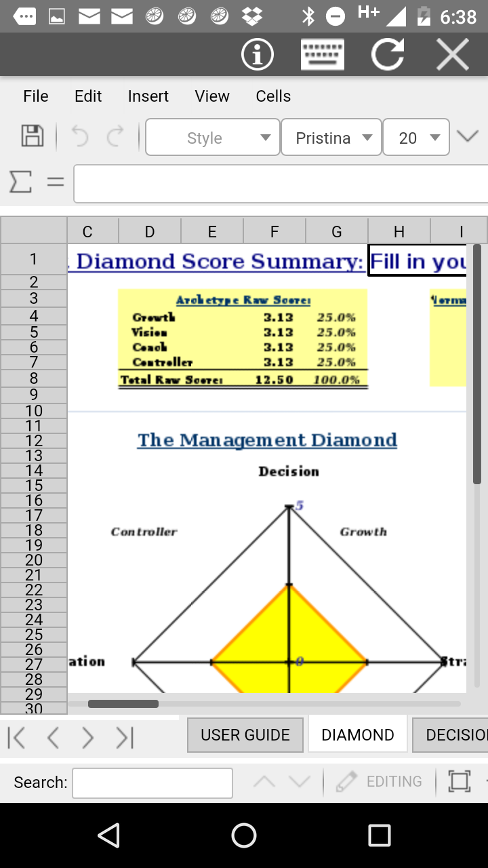Click the horizontal scrollbar thumb
This screenshot has height=868, width=488.
[x=123, y=704]
